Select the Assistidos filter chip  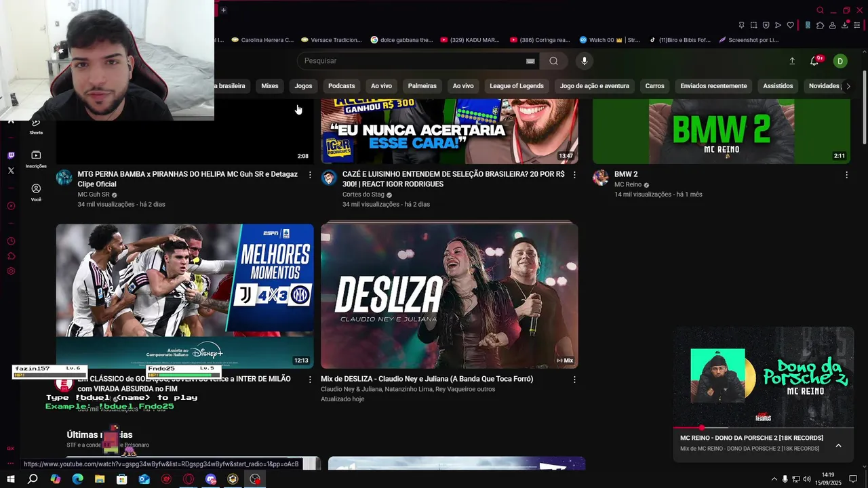click(x=778, y=86)
